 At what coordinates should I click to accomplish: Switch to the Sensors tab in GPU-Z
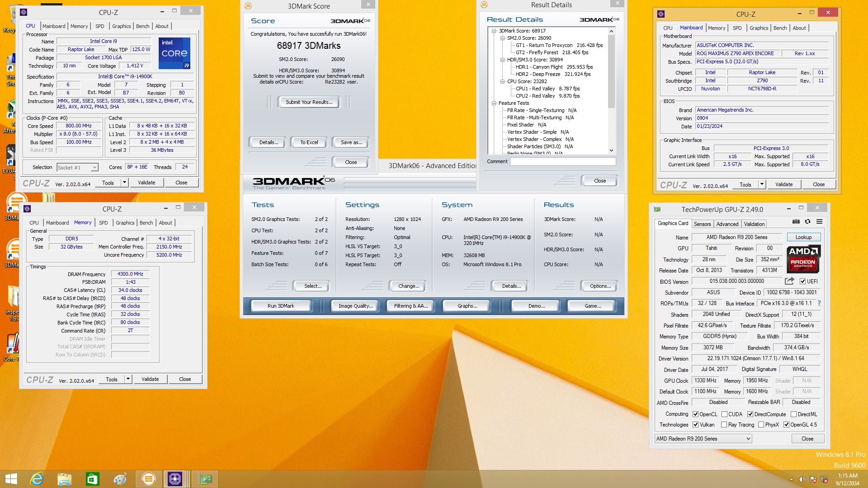point(702,224)
